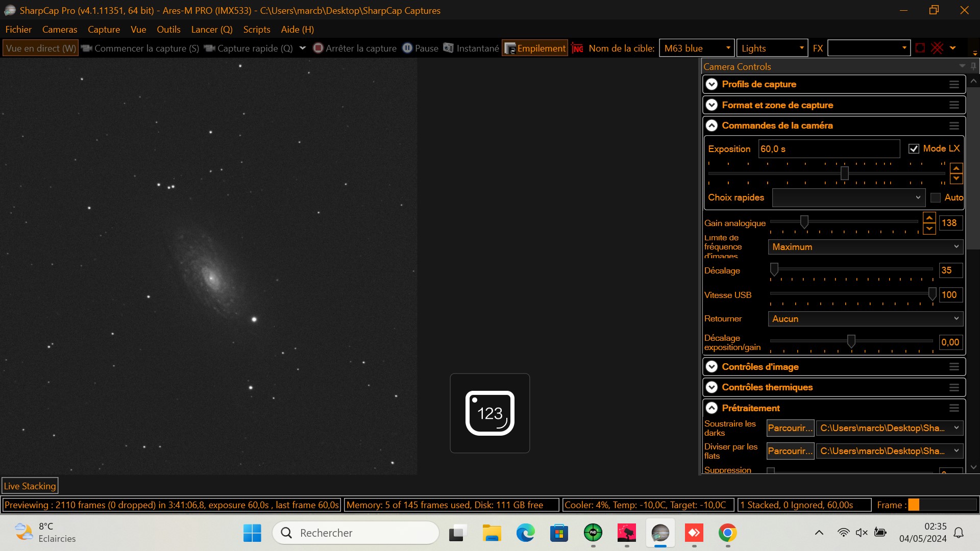Switch to the Live Stacking tab

pos(30,486)
